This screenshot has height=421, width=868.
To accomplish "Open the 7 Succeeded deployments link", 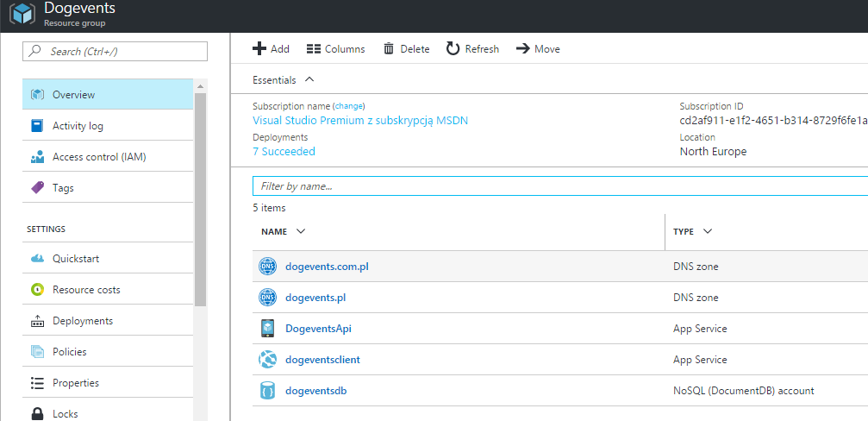I will [284, 152].
